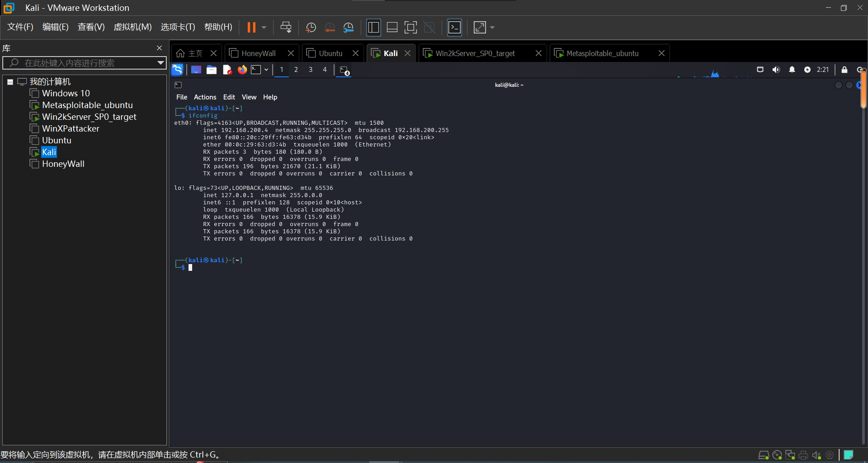Open the 查看(V) menu
This screenshot has height=463, width=868.
pyautogui.click(x=91, y=27)
